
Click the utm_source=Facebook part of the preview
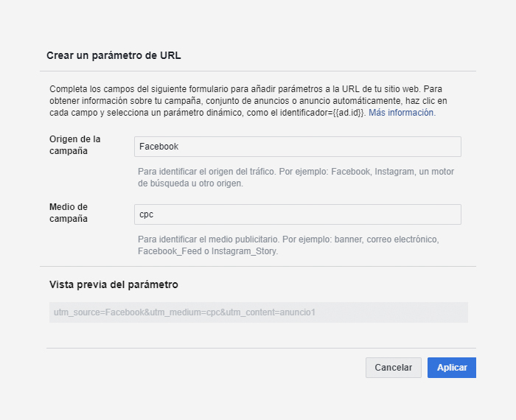click(x=98, y=312)
